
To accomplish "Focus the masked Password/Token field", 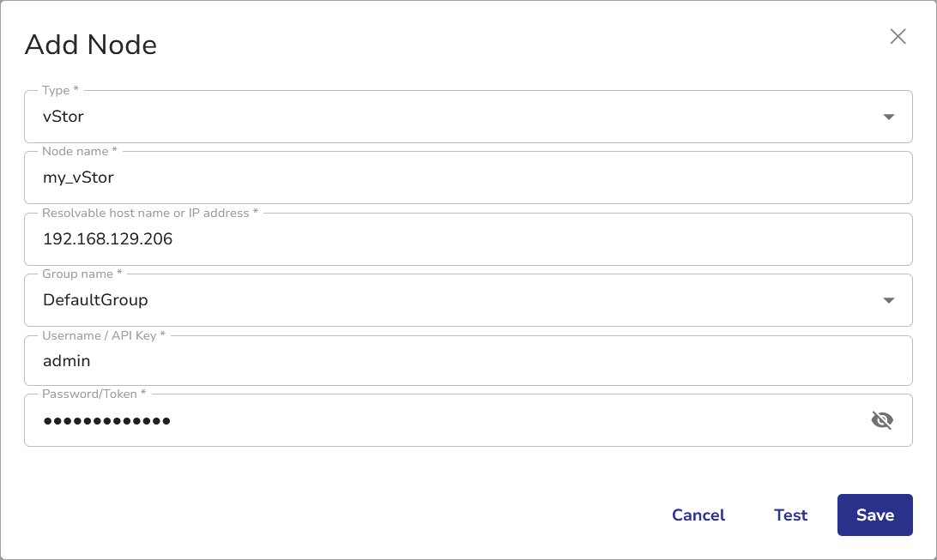I will coord(429,421).
